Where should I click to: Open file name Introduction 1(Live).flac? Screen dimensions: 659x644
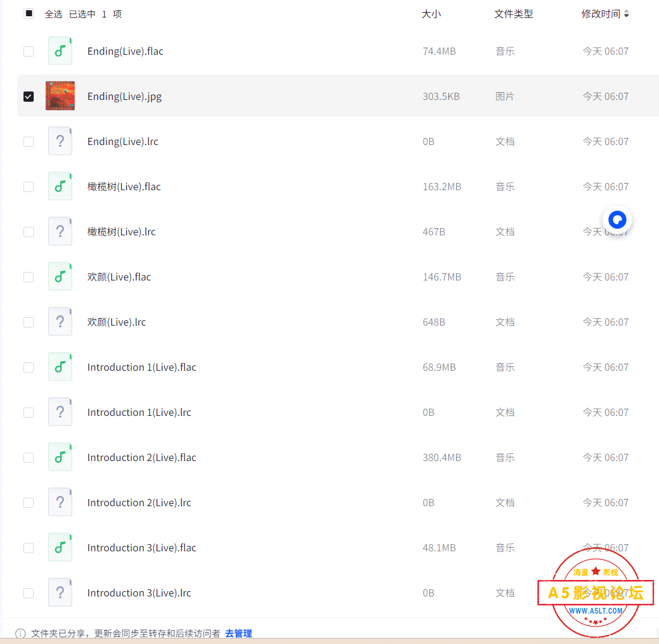[x=141, y=367]
